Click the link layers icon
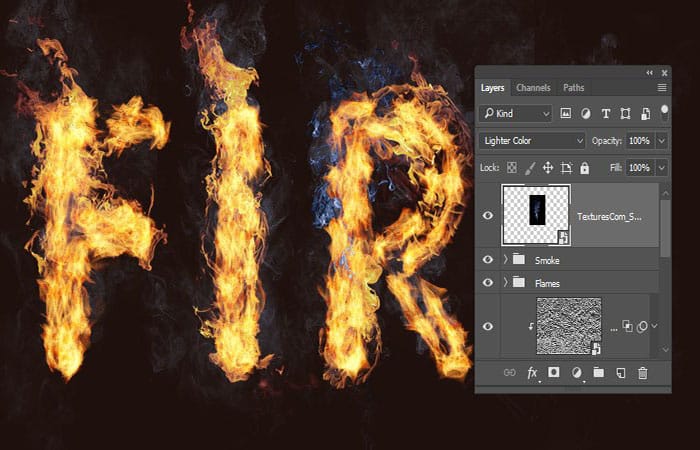 tap(509, 372)
